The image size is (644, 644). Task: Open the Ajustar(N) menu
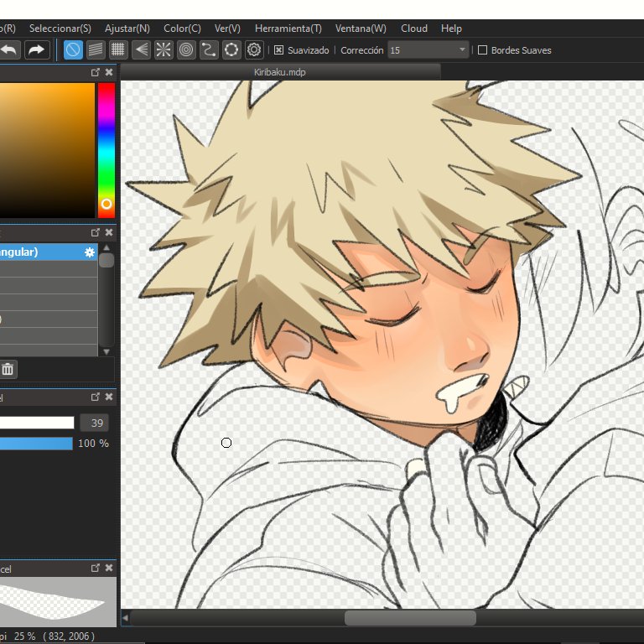coord(127,29)
